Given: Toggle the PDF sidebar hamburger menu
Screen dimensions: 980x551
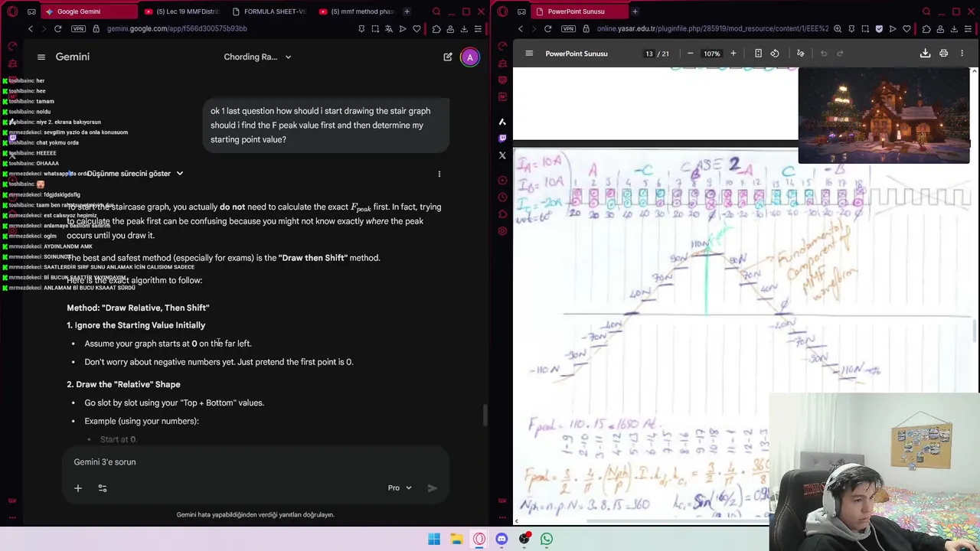Looking at the screenshot, I should point(529,54).
